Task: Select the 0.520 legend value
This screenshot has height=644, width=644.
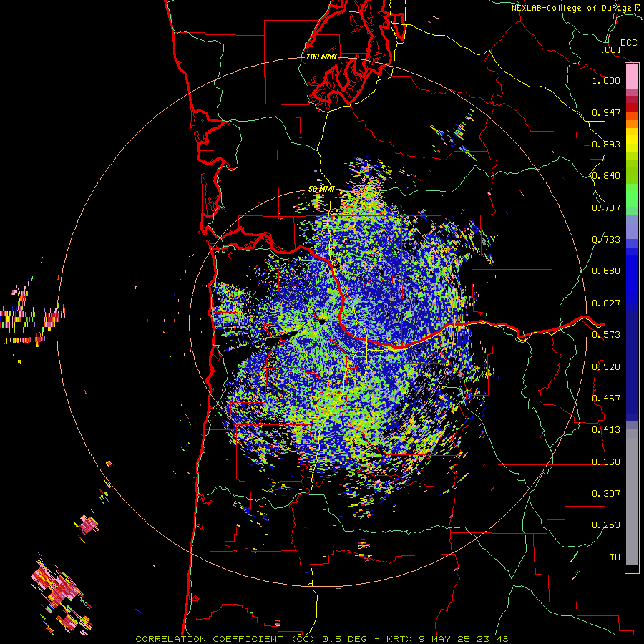Action: tap(606, 367)
